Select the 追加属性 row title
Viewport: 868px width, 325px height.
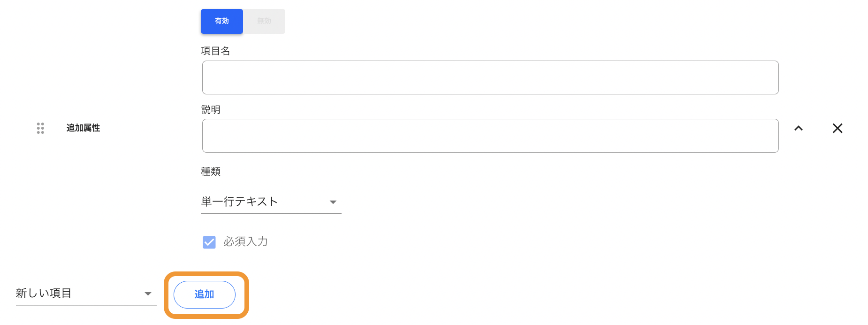click(83, 128)
